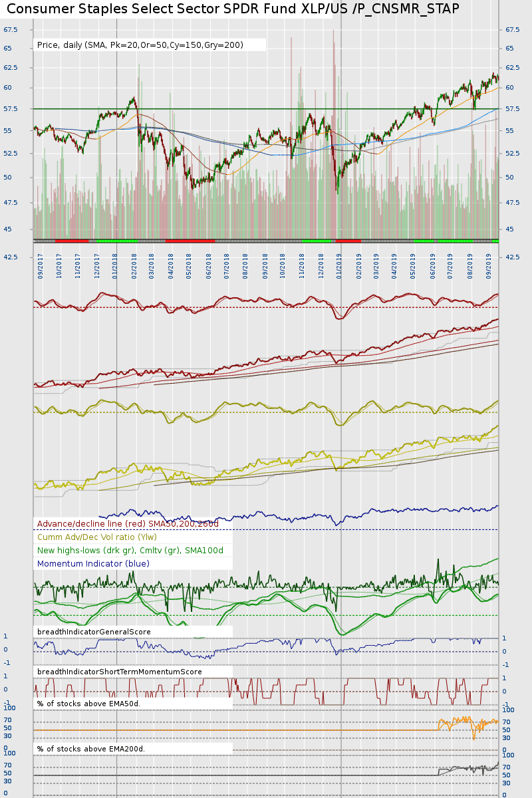The image size is (532, 798).
Task: Click the 62.5 price label on right axis
Action: tap(513, 68)
